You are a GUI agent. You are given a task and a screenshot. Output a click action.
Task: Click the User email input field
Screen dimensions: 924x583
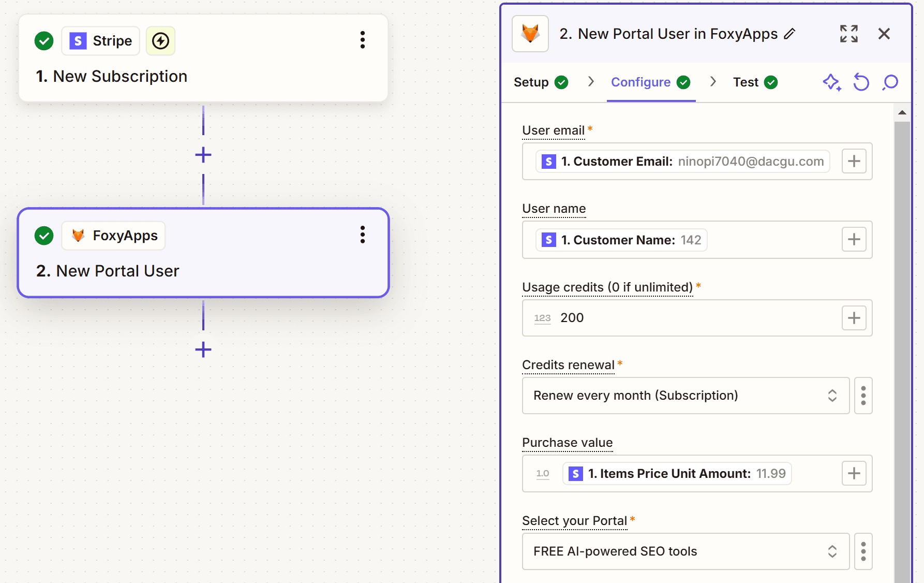[x=697, y=161]
